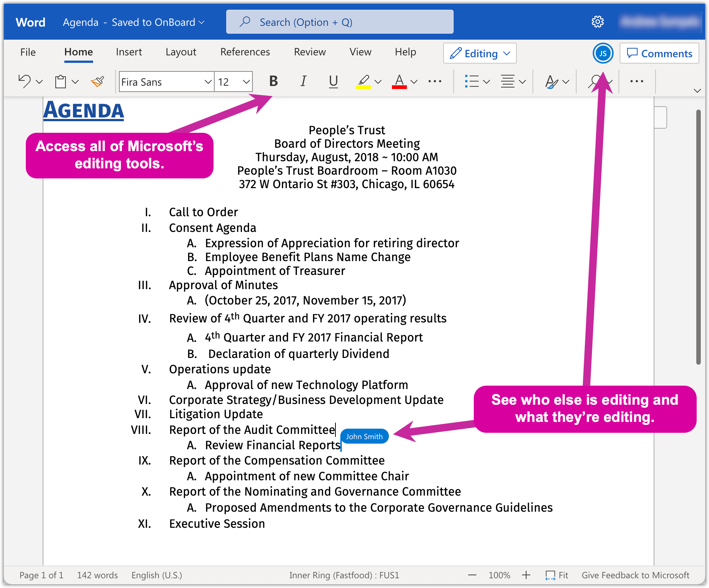Select the Format Painter brush
This screenshot has width=709, height=588.
pos(98,82)
